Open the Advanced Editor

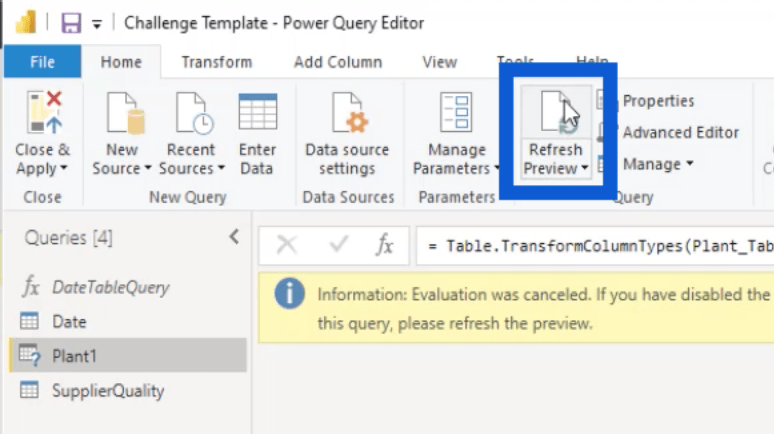point(680,132)
